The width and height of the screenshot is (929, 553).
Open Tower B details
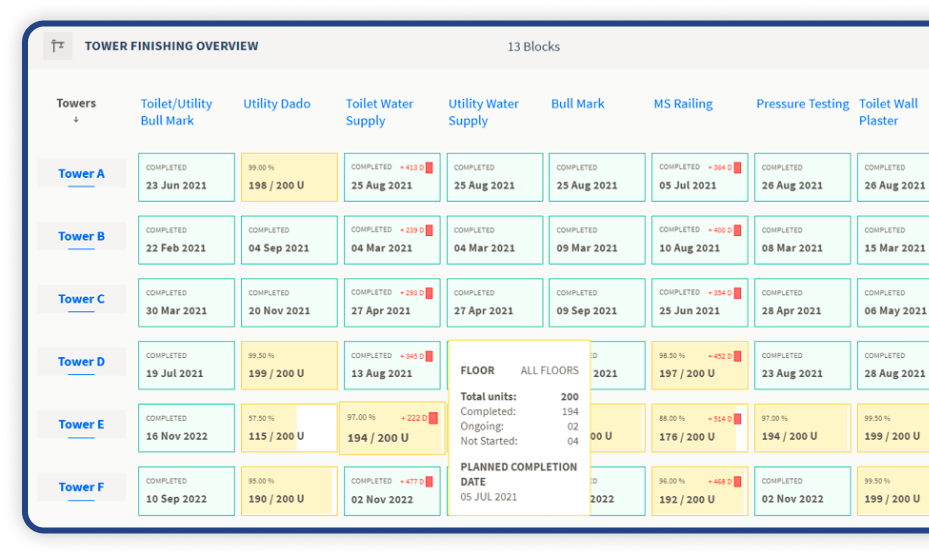point(81,236)
